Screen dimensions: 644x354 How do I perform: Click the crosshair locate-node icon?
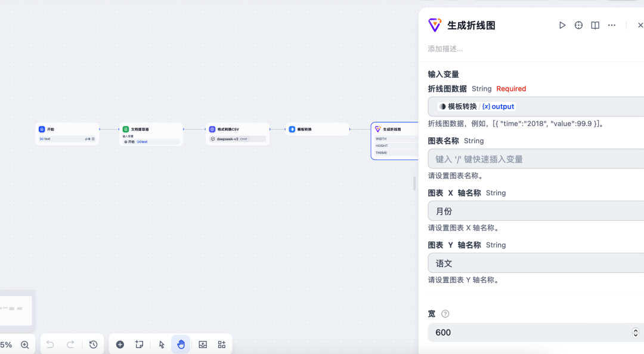(578, 26)
